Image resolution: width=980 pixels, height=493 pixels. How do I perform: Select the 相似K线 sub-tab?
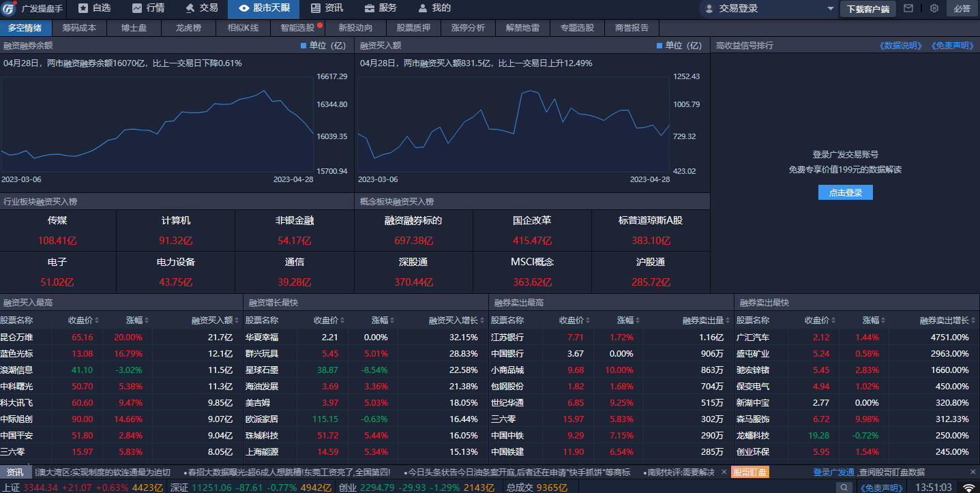point(243,28)
